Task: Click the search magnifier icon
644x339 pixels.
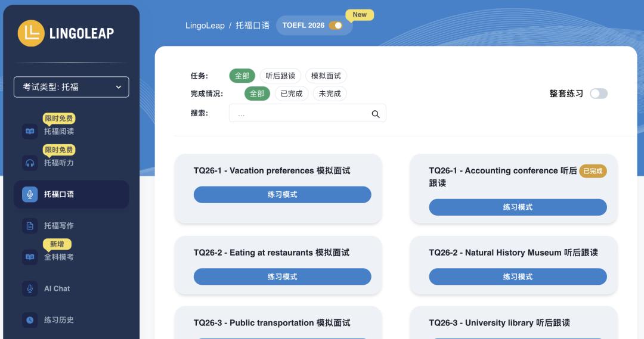Action: pos(376,114)
